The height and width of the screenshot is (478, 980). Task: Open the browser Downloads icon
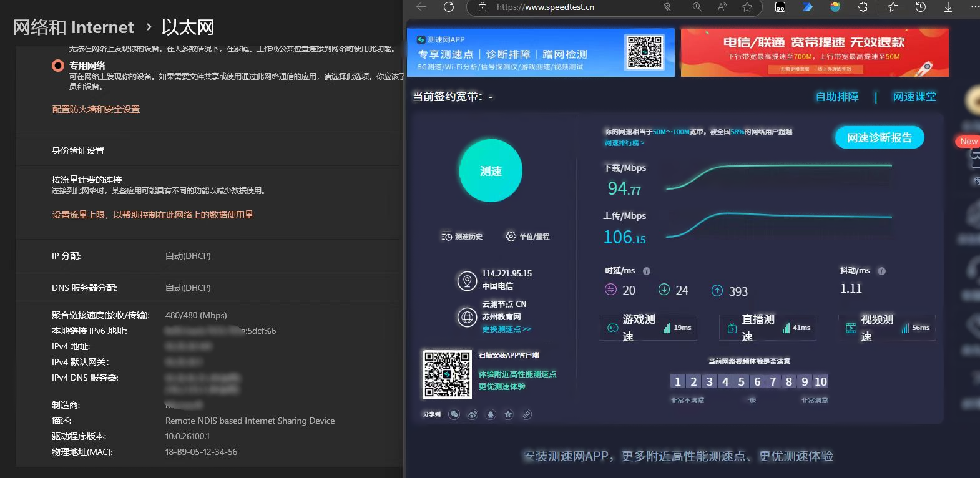point(948,7)
